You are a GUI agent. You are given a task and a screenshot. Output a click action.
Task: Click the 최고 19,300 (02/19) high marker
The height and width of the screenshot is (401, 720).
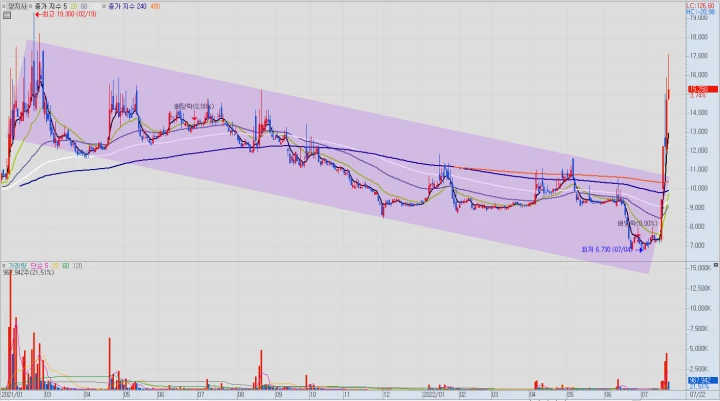pyautogui.click(x=66, y=14)
